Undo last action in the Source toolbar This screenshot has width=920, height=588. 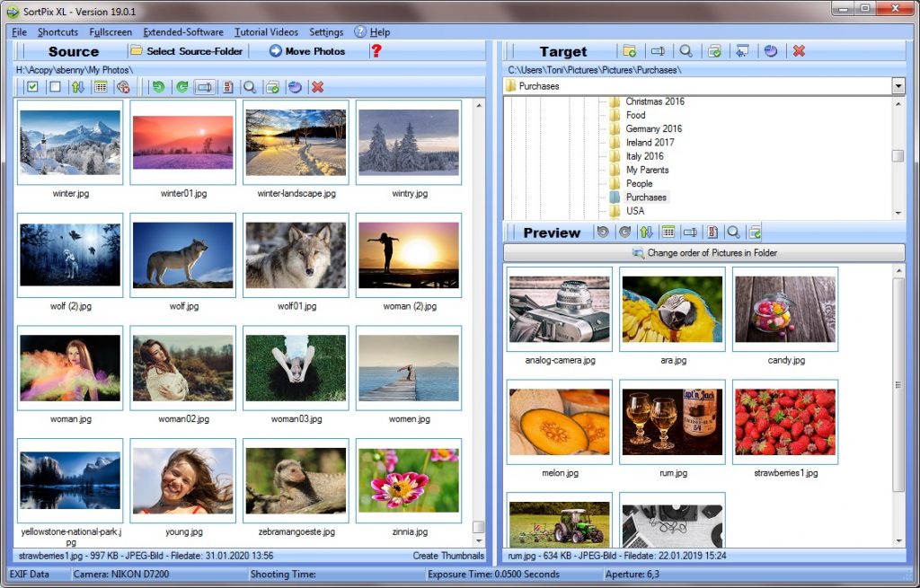click(x=160, y=87)
